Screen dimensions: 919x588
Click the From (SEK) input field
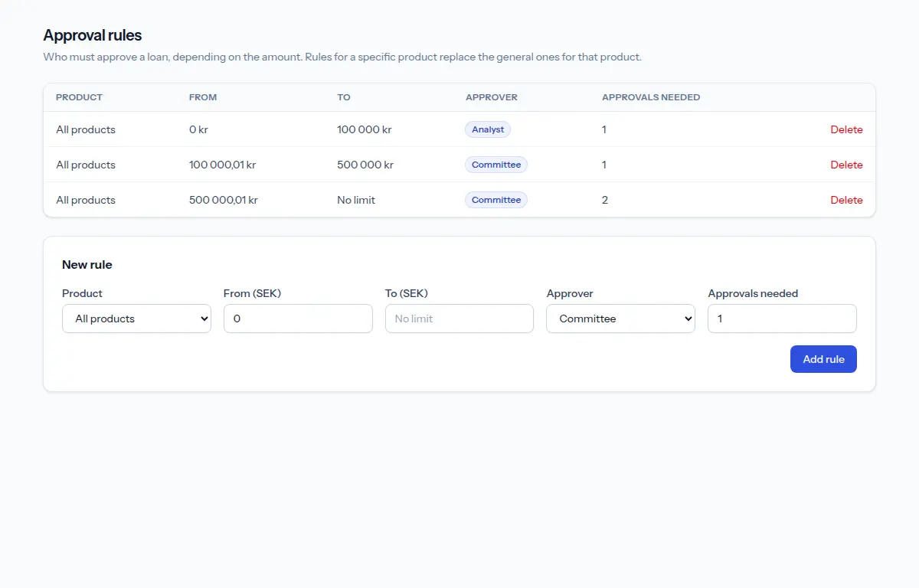click(298, 318)
